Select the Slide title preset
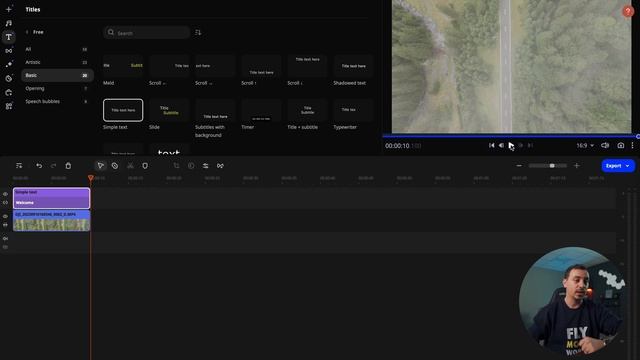 pyautogui.click(x=169, y=110)
